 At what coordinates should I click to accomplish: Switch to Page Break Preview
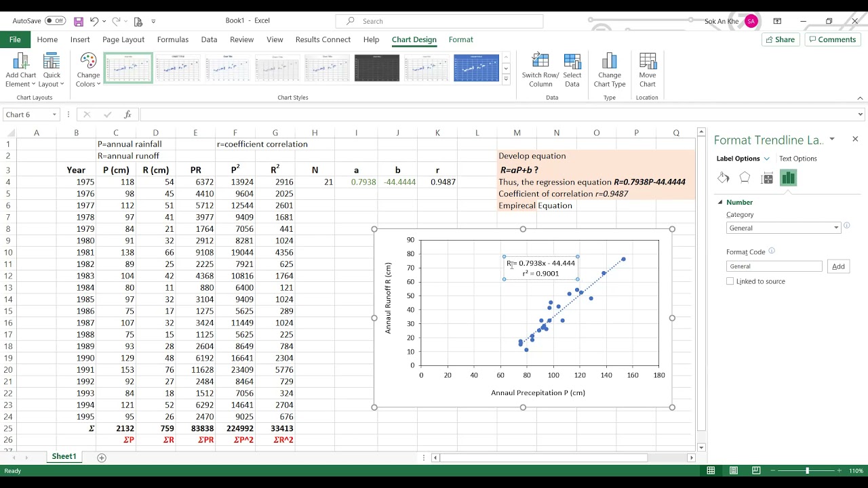coord(757,470)
